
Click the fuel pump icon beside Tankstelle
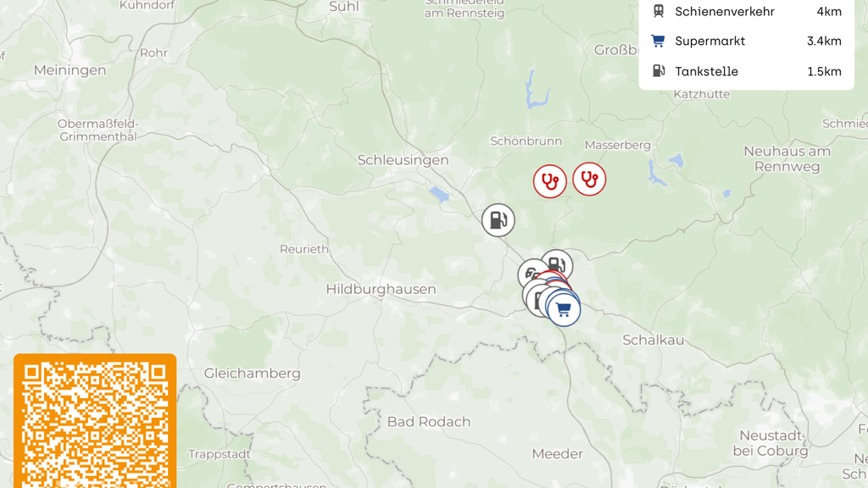(x=658, y=71)
